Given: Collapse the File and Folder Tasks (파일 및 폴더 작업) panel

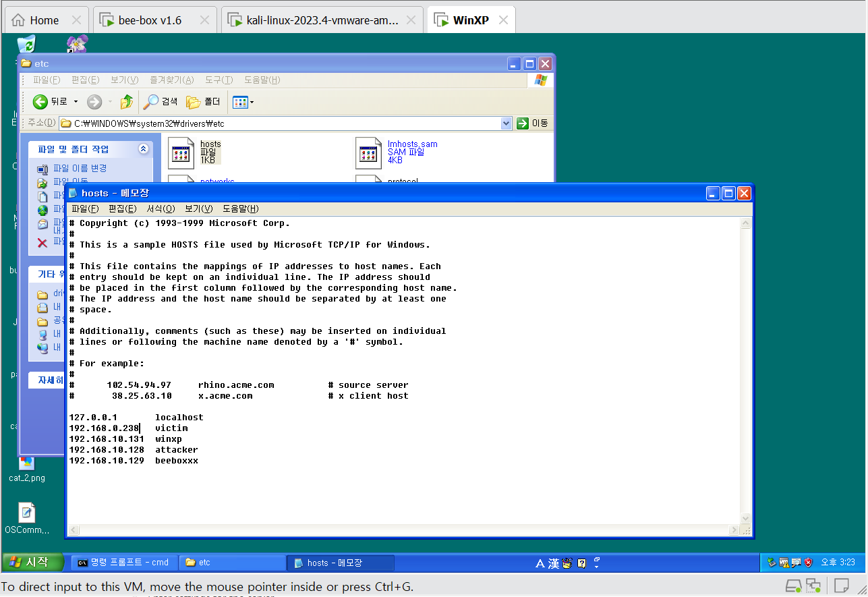Looking at the screenshot, I should 143,148.
